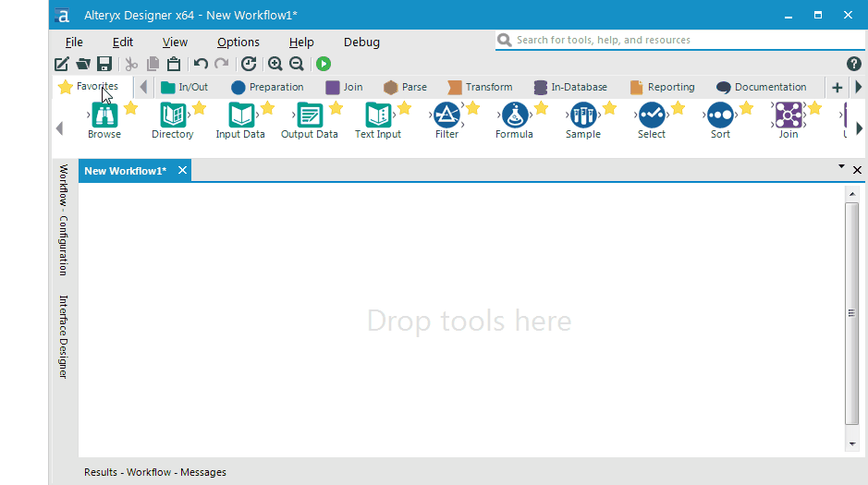Click the New Workflow toolbar icon
The image size is (868, 485).
tap(61, 64)
